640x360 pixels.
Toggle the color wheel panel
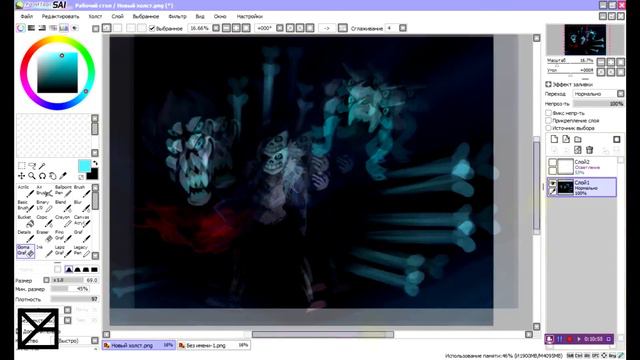click(x=20, y=28)
